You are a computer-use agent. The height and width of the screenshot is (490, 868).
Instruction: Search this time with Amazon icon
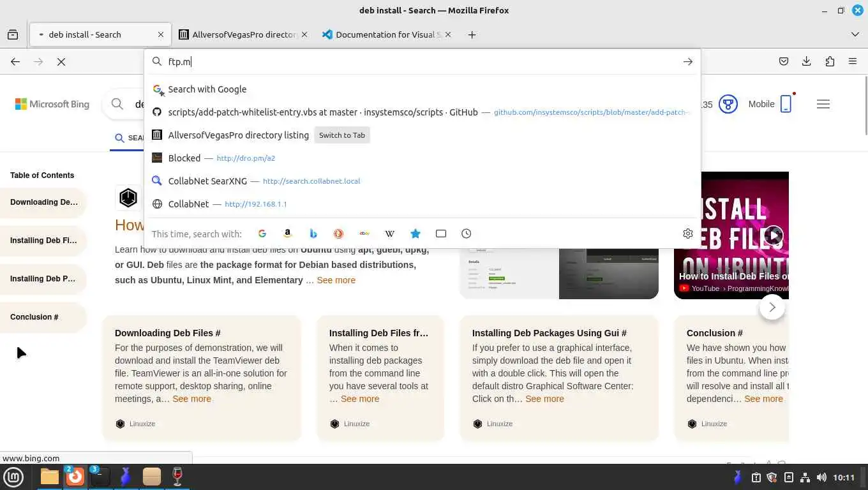click(x=288, y=234)
